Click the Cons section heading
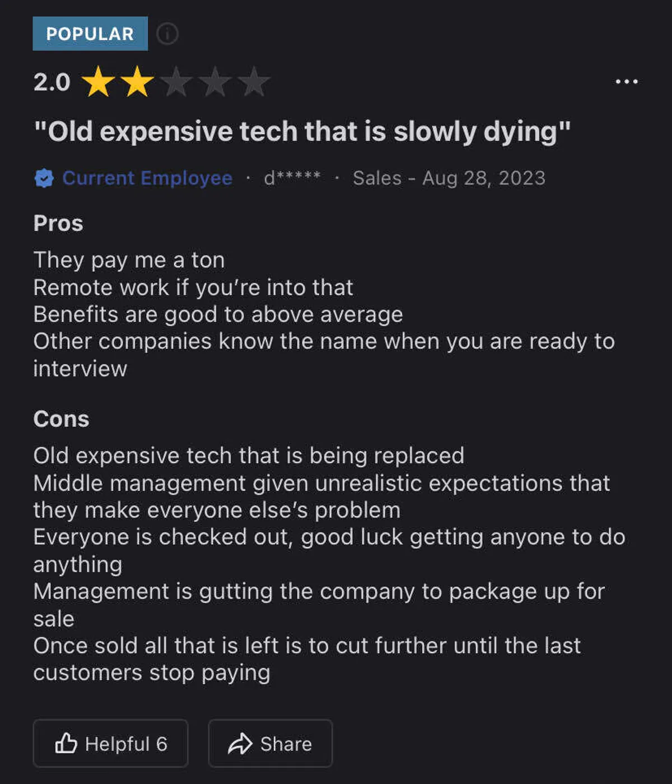Viewport: 672px width, 784px height. click(61, 419)
